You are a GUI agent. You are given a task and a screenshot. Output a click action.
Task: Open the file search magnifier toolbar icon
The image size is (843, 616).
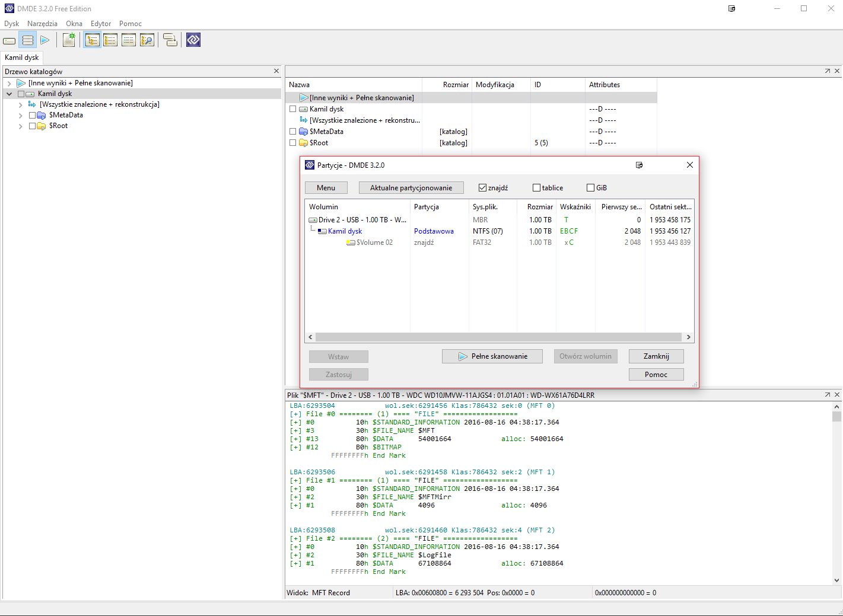point(147,40)
